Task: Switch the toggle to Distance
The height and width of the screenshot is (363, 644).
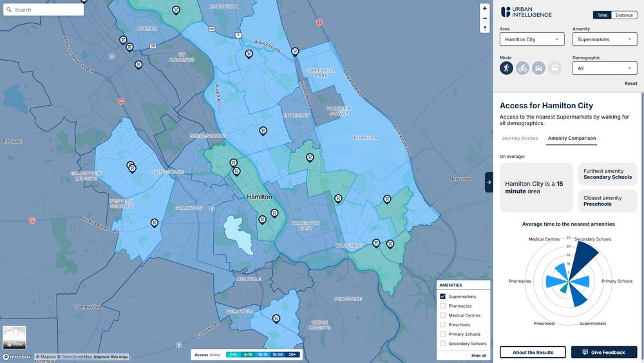Action: click(624, 15)
